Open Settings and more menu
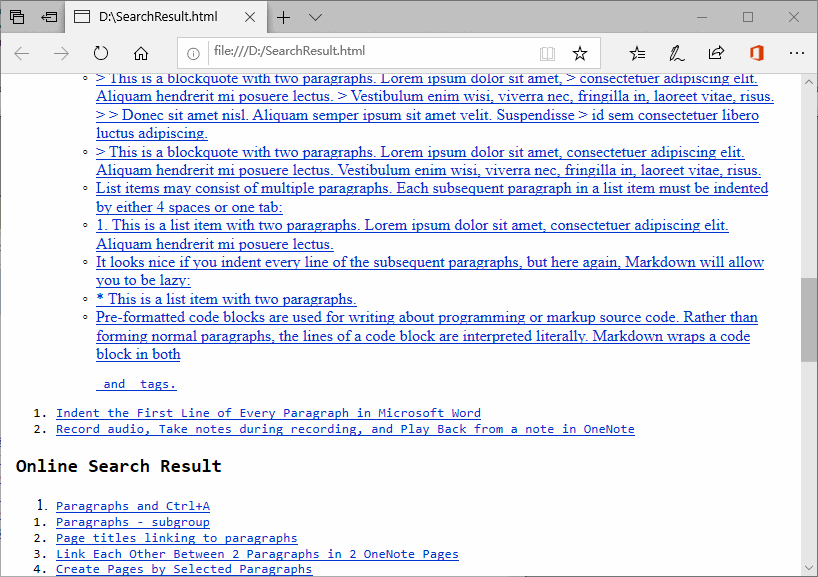The width and height of the screenshot is (818, 577). click(x=797, y=53)
